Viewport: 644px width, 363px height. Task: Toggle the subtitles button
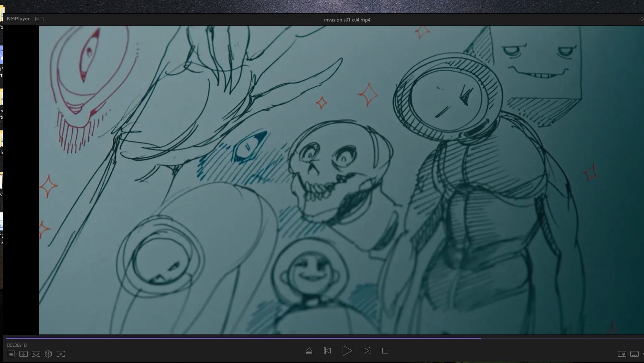click(x=634, y=354)
